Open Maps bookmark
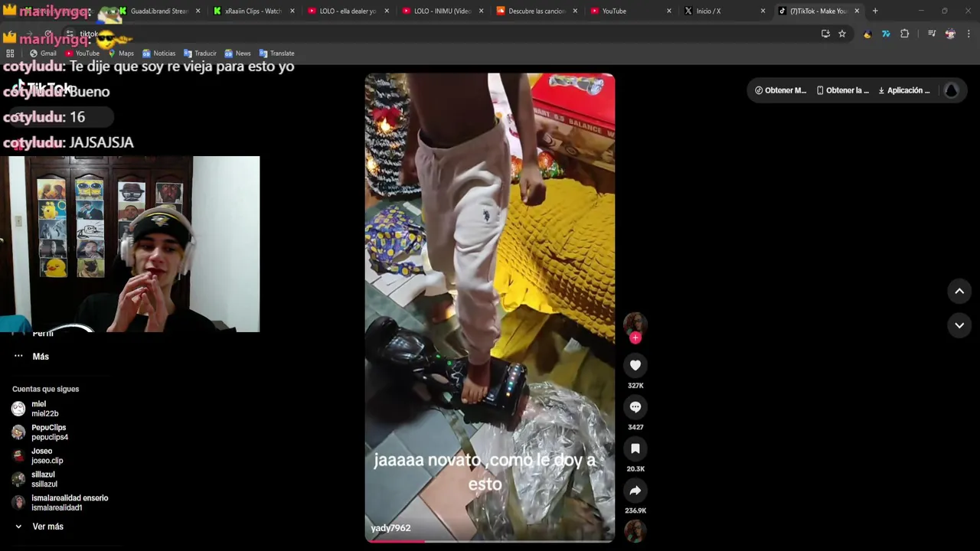Image resolution: width=980 pixels, height=551 pixels. pyautogui.click(x=121, y=54)
